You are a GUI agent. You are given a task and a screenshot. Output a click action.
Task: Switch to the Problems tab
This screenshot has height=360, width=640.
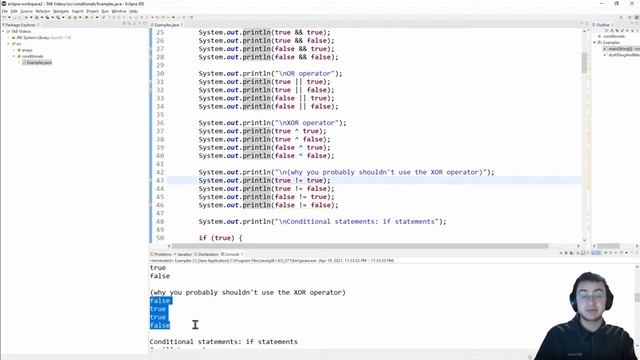162,254
